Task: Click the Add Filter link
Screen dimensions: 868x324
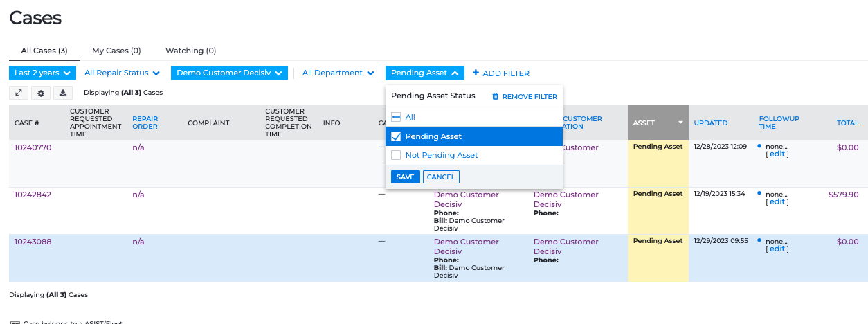Action: (x=500, y=73)
